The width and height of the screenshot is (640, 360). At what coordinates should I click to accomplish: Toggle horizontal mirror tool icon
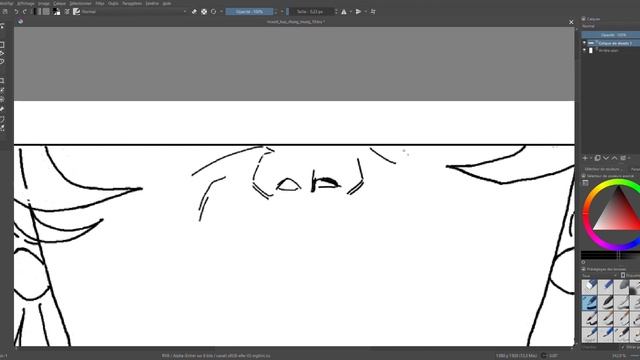[x=344, y=12]
